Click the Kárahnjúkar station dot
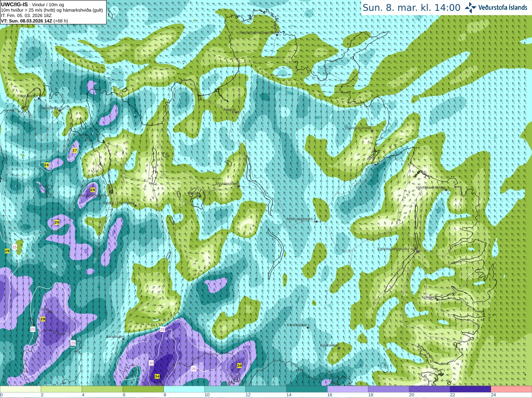This screenshot has height=398, width=532. pos(308,327)
